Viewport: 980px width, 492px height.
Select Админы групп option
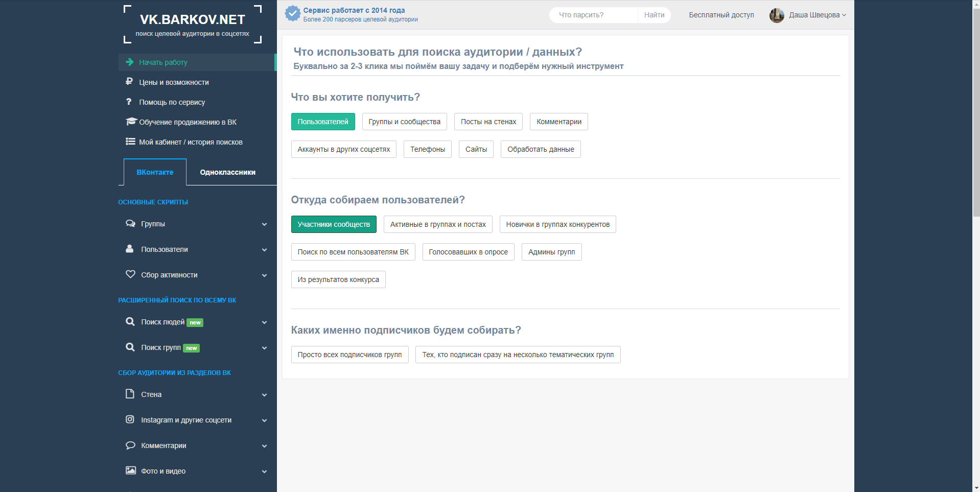(x=552, y=252)
